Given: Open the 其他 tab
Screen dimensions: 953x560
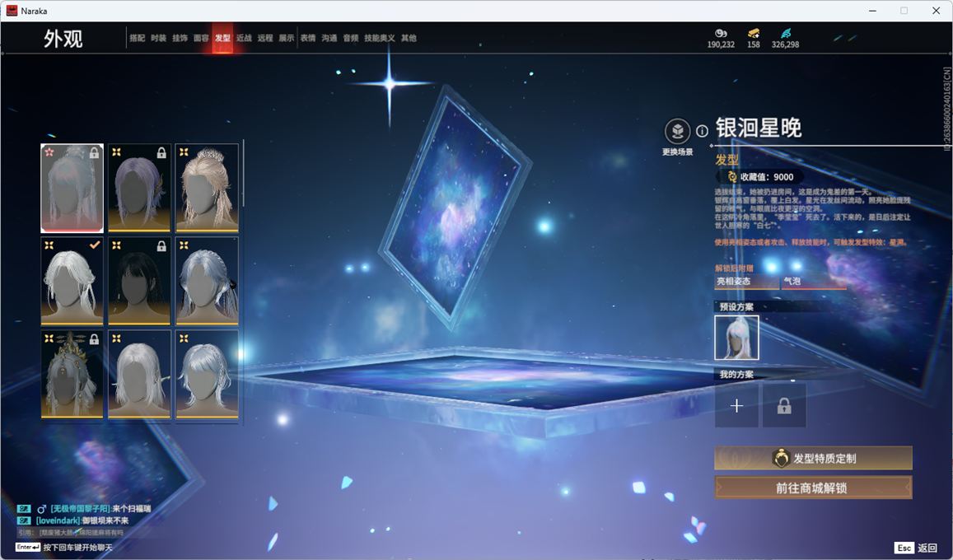Looking at the screenshot, I should pyautogui.click(x=409, y=38).
